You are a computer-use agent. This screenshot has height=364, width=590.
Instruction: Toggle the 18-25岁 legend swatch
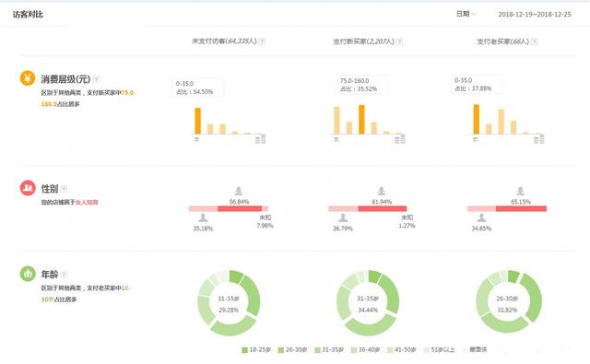coord(244,350)
